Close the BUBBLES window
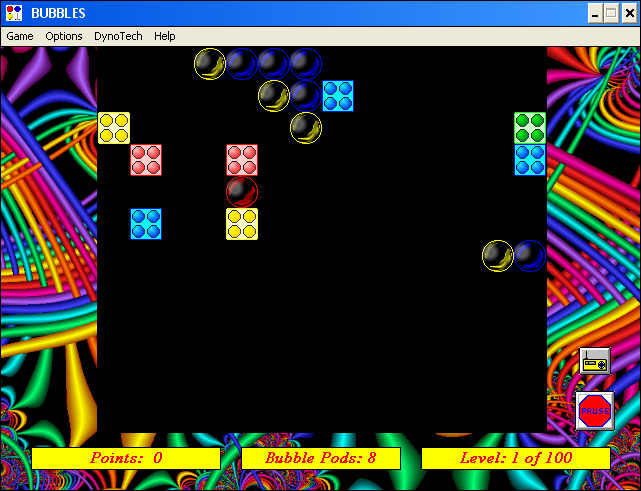 pyautogui.click(x=630, y=13)
